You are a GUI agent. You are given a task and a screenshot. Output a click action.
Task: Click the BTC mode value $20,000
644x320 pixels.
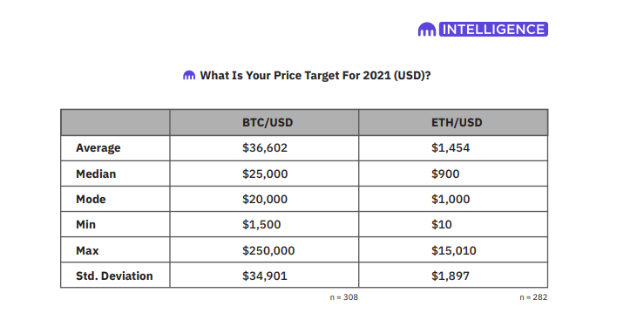coord(265,199)
